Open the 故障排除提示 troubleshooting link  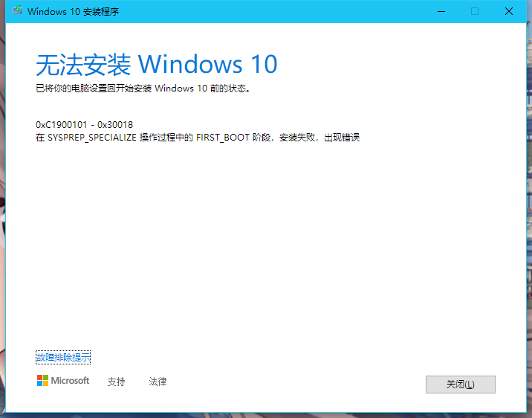(63, 358)
